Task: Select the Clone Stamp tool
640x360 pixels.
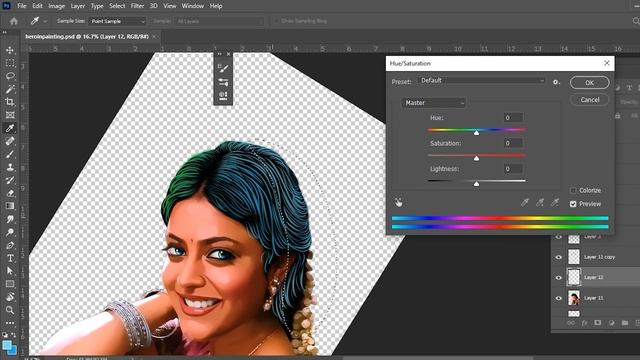Action: point(10,167)
